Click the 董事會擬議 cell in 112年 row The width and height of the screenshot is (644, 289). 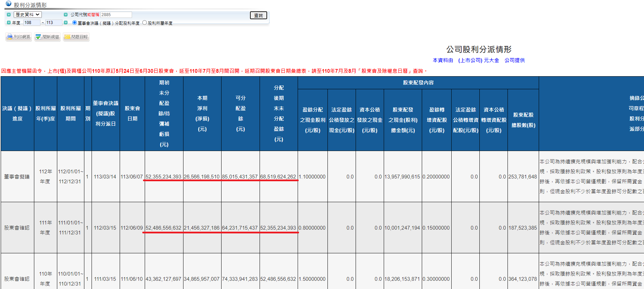(x=17, y=177)
